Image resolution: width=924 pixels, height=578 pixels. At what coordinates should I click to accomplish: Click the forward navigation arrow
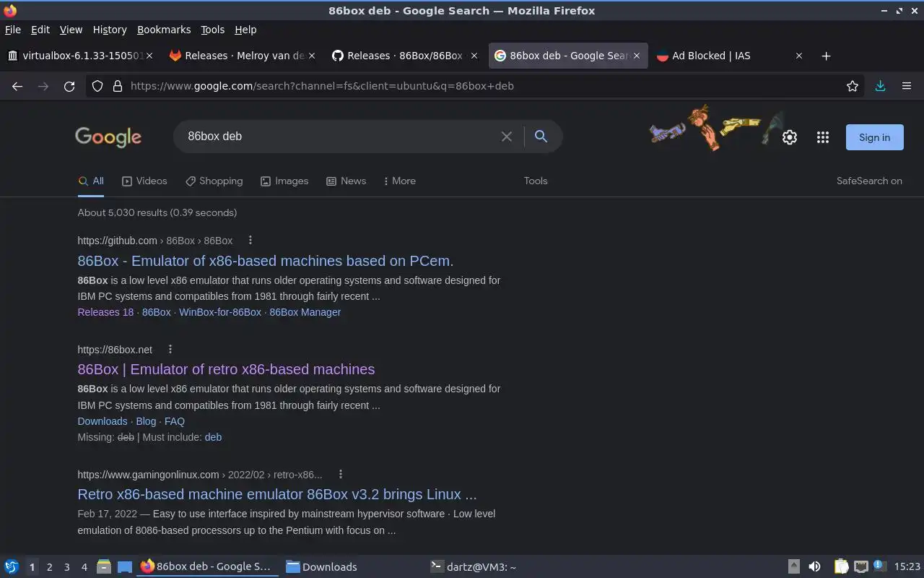pos(43,86)
